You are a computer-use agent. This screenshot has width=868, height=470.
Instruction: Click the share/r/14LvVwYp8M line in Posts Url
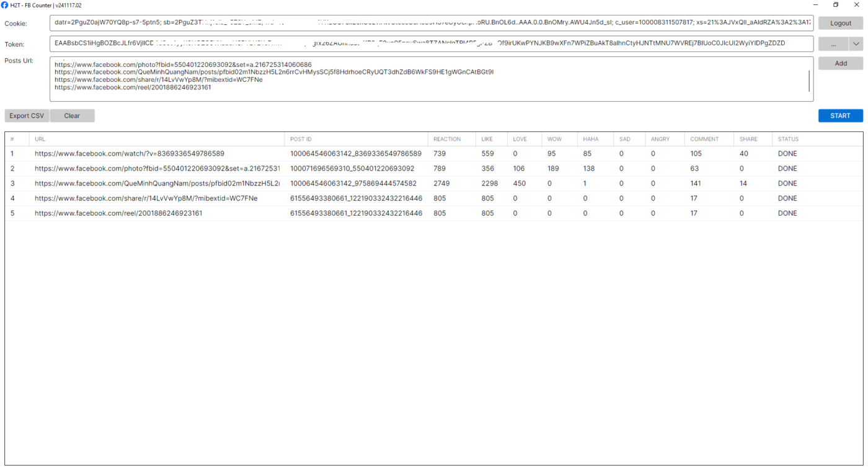pos(158,80)
